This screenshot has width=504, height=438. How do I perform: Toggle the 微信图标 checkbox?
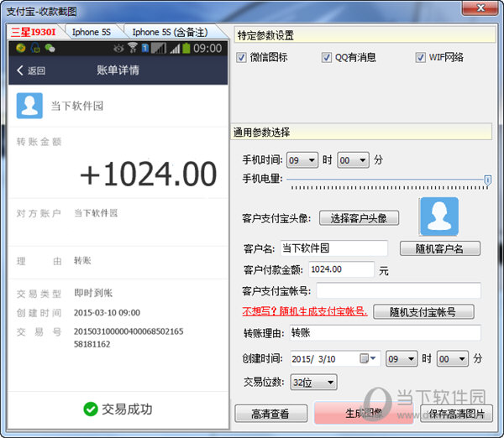241,58
